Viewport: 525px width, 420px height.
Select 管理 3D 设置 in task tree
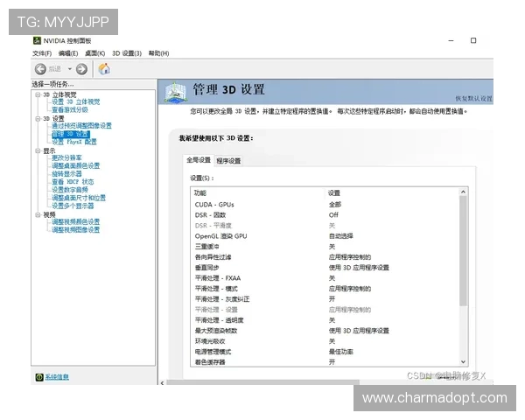[x=71, y=134]
